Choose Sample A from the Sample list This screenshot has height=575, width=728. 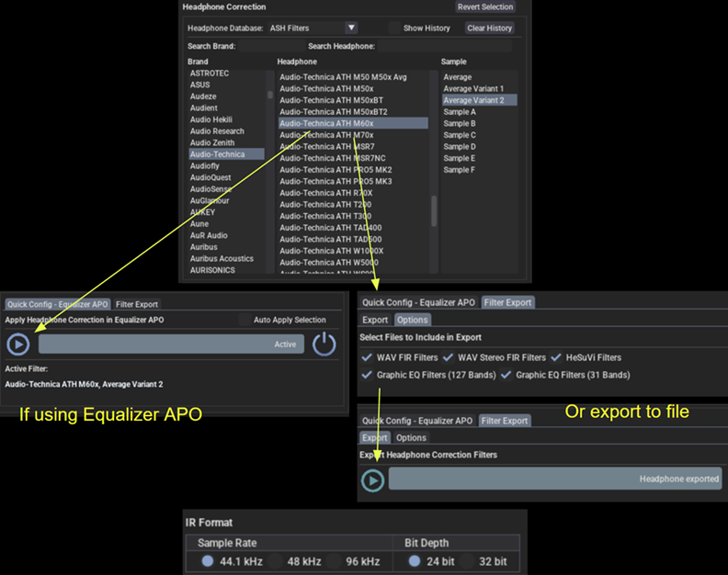tap(460, 111)
